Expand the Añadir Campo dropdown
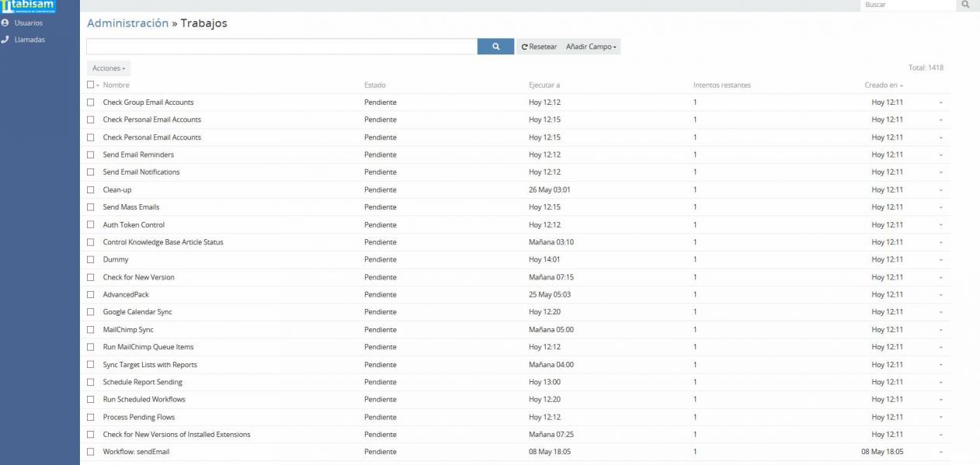This screenshot has height=465, width=980. click(x=591, y=47)
